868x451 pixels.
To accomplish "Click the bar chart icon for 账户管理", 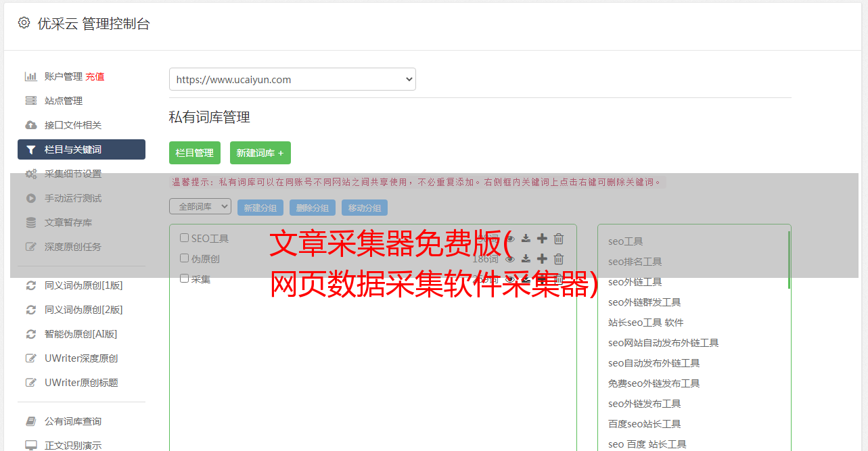I will coord(31,76).
